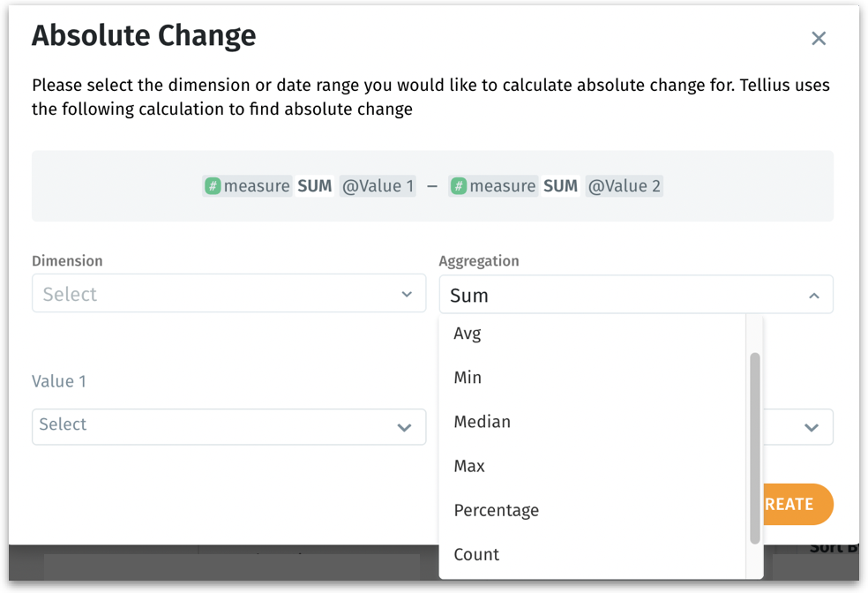Select Count aggregation option
The width and height of the screenshot is (868, 593).
pos(476,554)
